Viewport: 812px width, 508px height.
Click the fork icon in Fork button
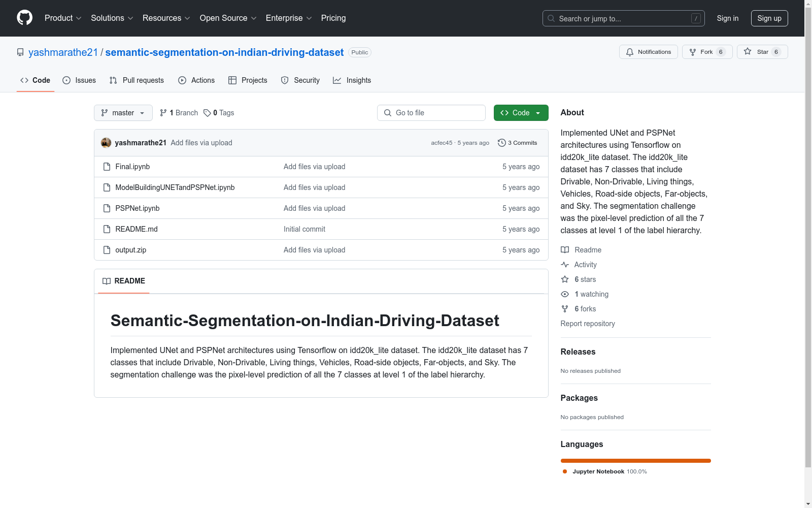[693, 52]
